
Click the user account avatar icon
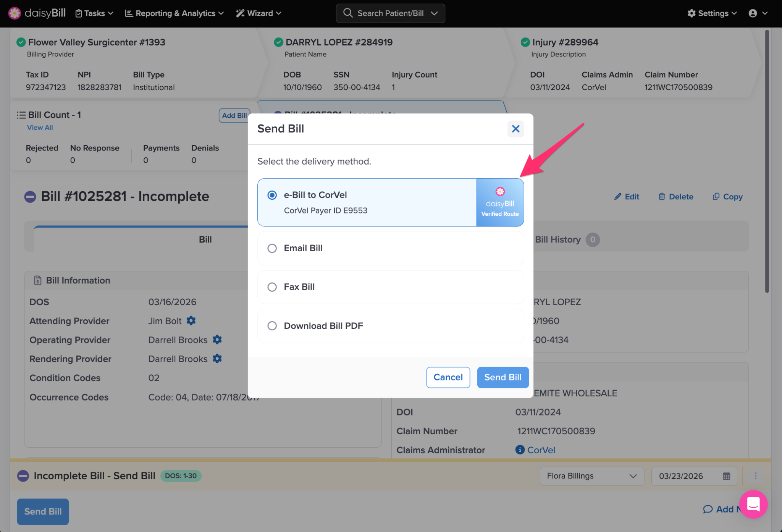point(753,13)
